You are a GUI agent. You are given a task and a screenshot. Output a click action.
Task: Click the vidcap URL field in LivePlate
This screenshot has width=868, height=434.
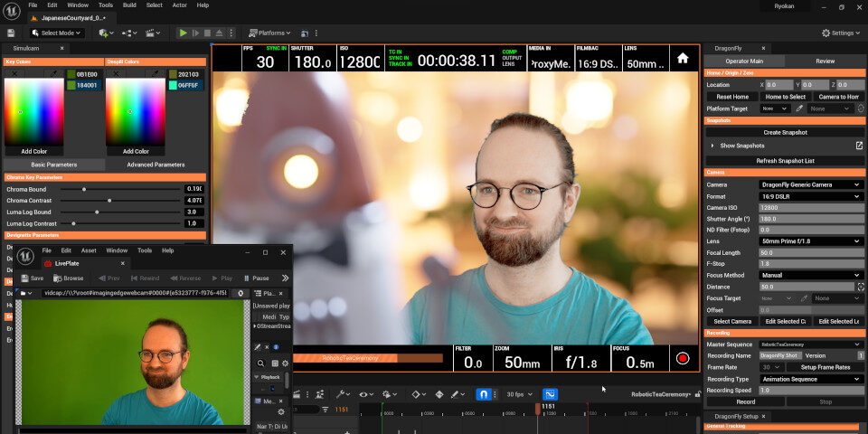point(135,293)
